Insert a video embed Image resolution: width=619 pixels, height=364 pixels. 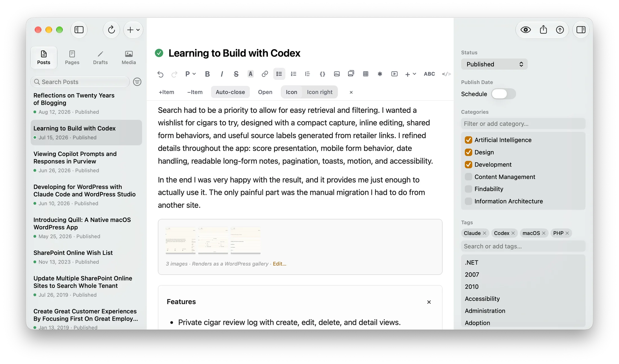394,74
